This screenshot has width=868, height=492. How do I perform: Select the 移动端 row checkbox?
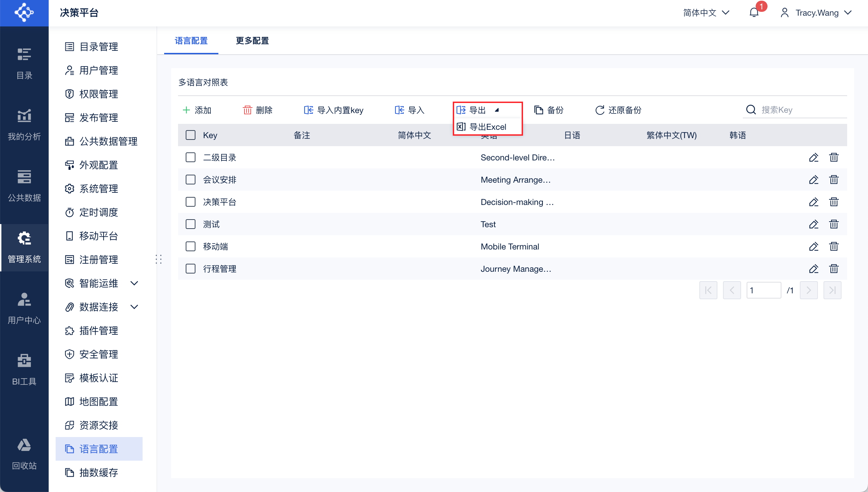point(191,247)
